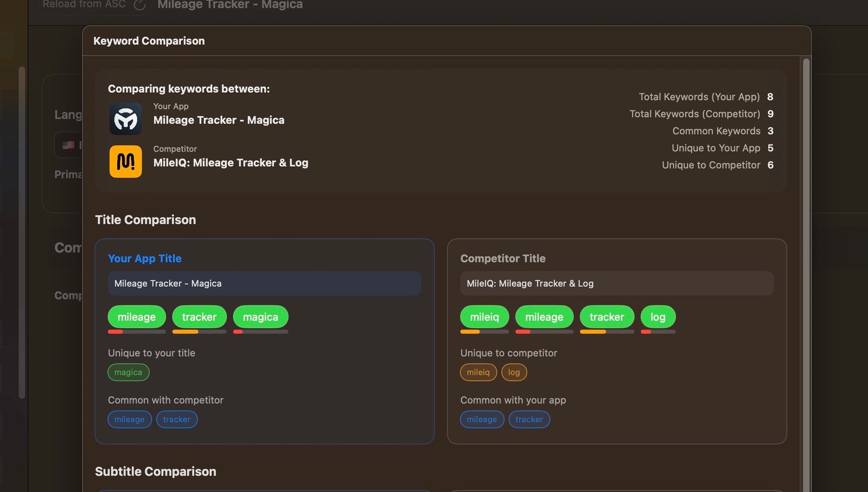The width and height of the screenshot is (868, 492).
Task: Click the 'Total Keywords (Your App)' statistic
Action: point(706,97)
